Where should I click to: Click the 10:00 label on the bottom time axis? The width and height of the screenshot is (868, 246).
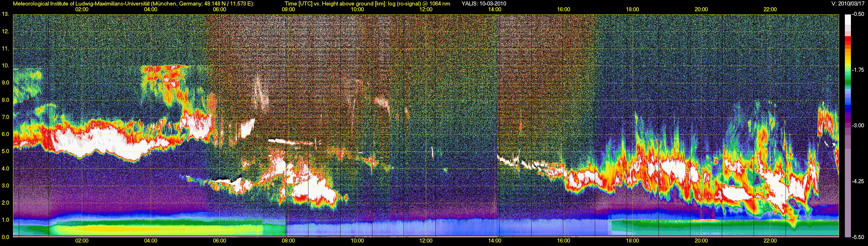357,241
